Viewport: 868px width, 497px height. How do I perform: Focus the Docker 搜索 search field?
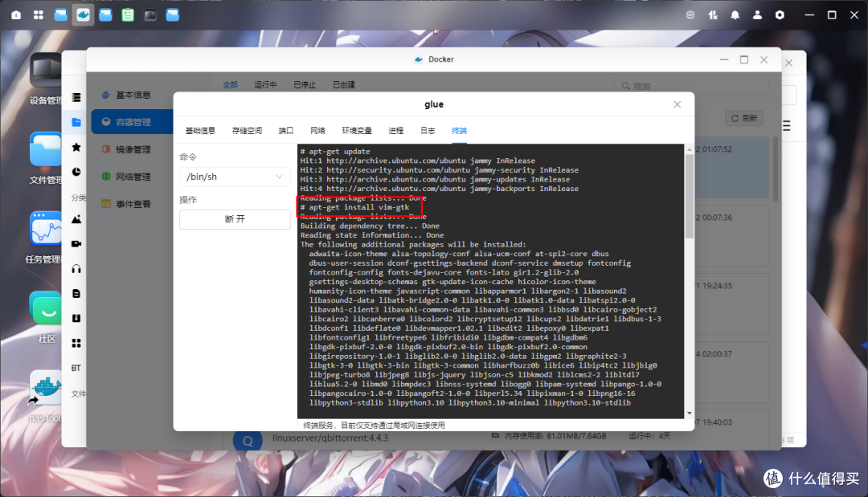coord(692,86)
